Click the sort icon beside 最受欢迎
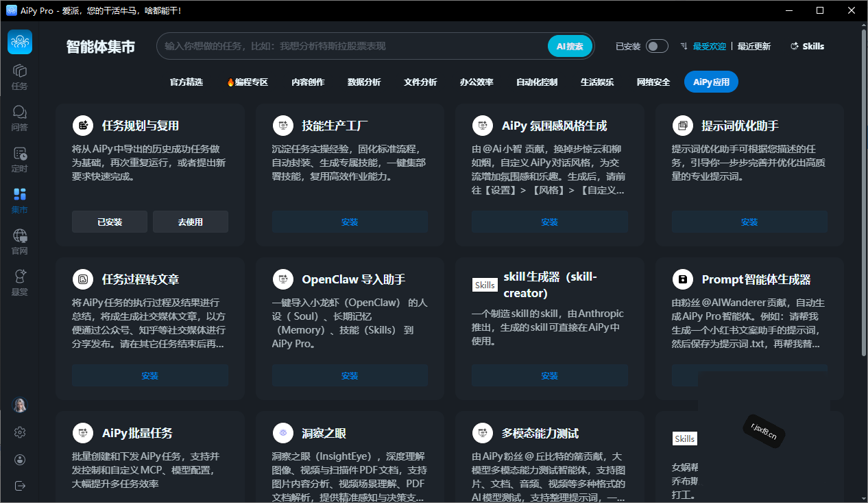This screenshot has height=503, width=868. pyautogui.click(x=684, y=46)
